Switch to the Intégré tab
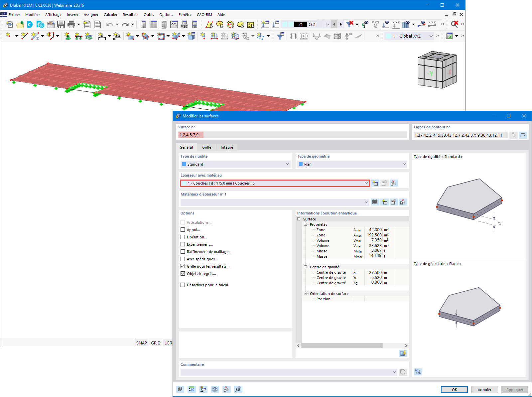 coord(227,147)
